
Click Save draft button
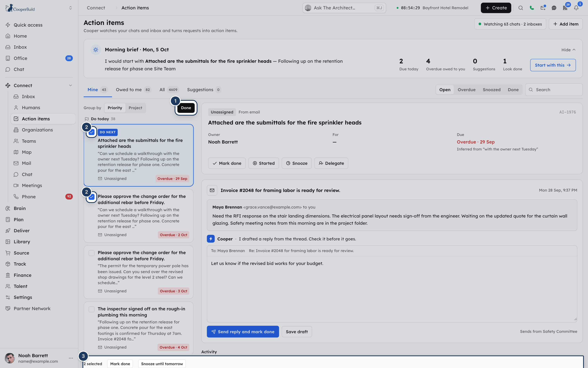(297, 331)
